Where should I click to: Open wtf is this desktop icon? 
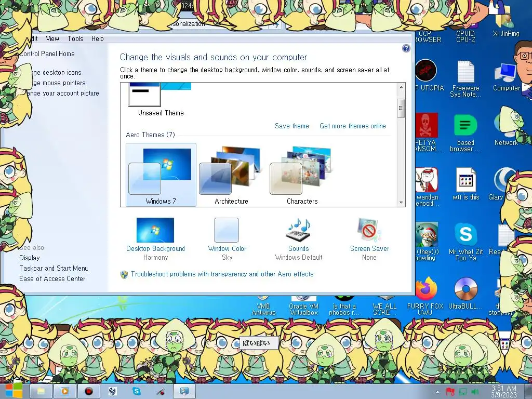tap(465, 183)
